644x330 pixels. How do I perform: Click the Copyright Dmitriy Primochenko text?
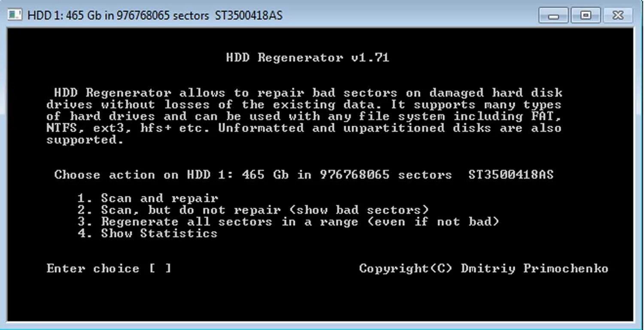483,269
